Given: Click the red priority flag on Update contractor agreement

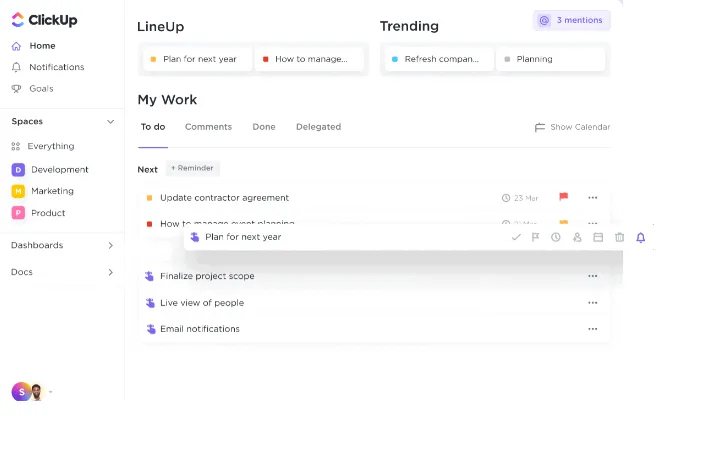Looking at the screenshot, I should [x=564, y=197].
